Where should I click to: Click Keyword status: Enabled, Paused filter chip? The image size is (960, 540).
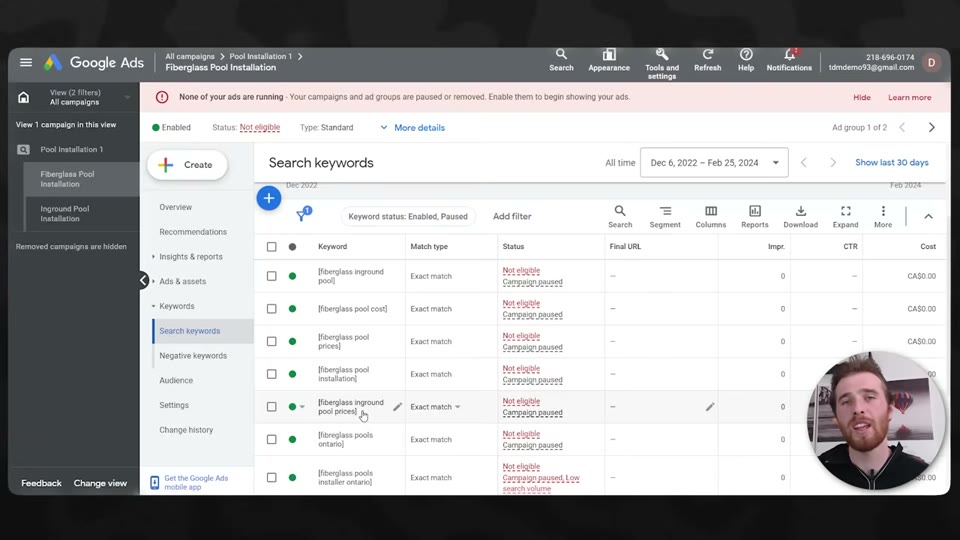(408, 216)
